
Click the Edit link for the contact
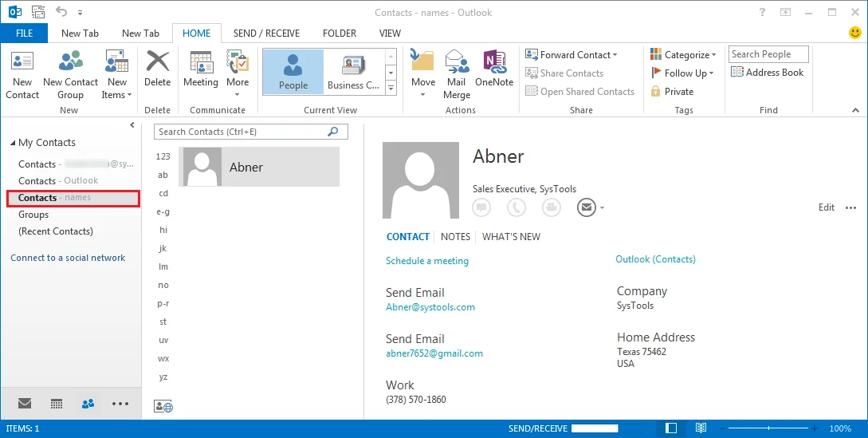point(826,207)
